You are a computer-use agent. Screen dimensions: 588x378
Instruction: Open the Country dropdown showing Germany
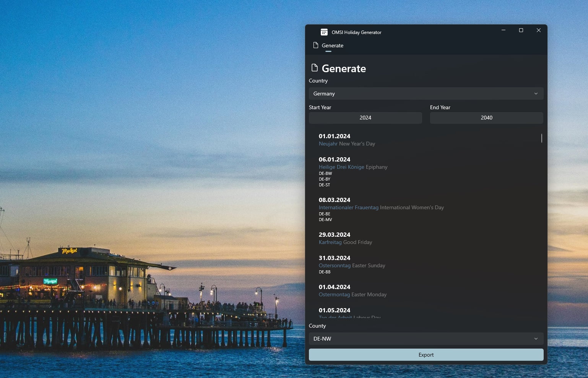point(426,94)
